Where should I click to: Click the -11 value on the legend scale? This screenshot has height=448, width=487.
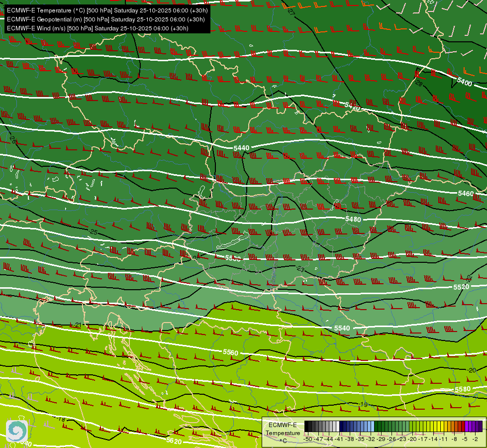tap(444, 439)
